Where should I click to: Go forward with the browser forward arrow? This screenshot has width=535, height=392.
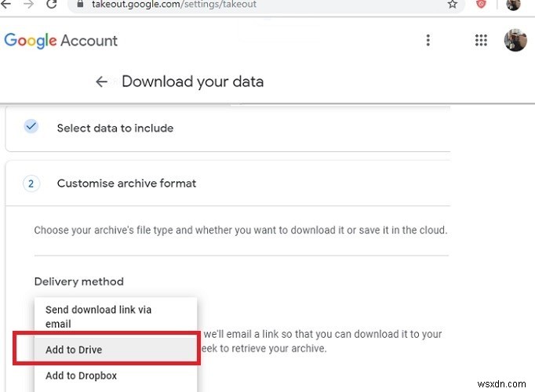(29, 4)
